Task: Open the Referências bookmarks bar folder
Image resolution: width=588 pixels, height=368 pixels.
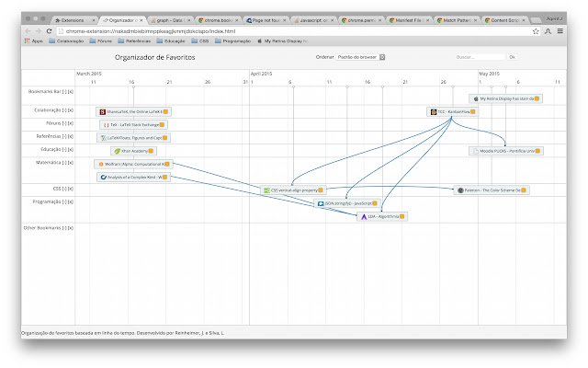Action: click(x=134, y=40)
